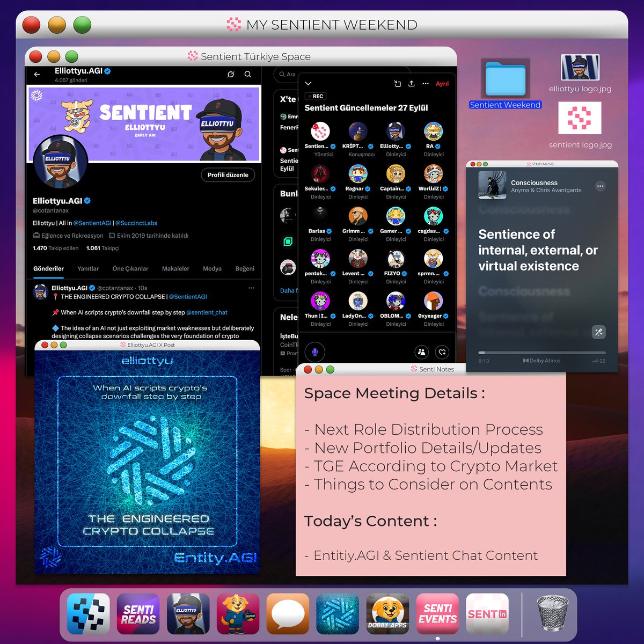Open the three-dot menu in Senti Music
The image size is (644, 644).
(x=601, y=186)
